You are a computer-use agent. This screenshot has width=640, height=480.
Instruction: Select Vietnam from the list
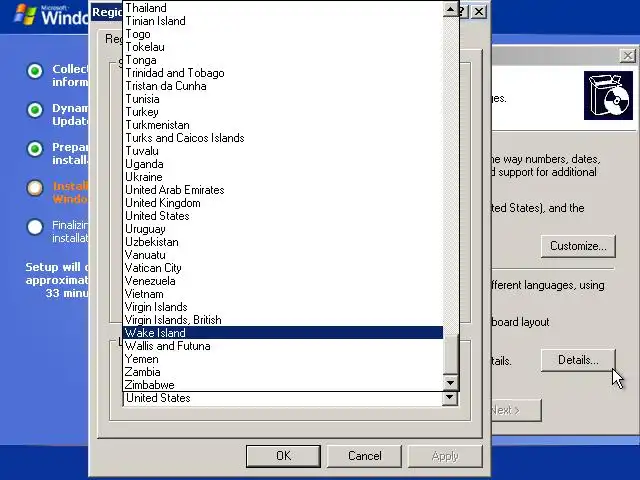point(282,294)
